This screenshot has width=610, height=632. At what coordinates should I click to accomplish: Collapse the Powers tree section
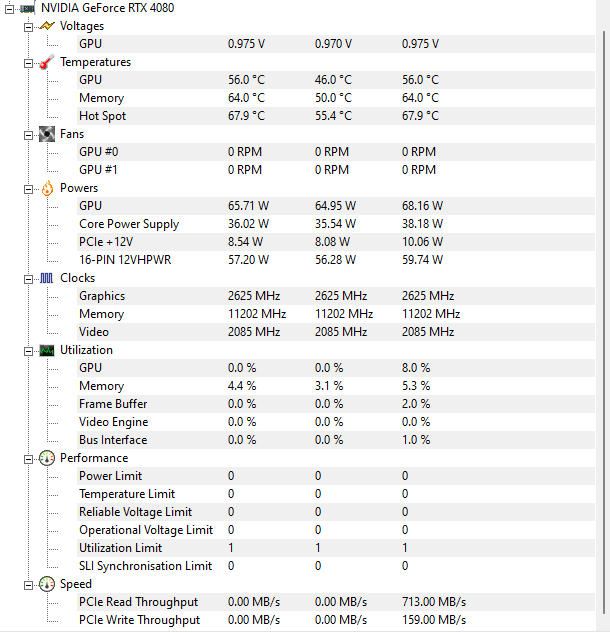pos(29,188)
